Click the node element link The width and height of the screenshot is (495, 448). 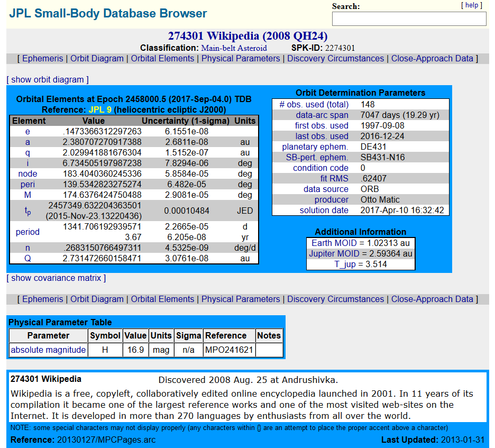(27, 173)
